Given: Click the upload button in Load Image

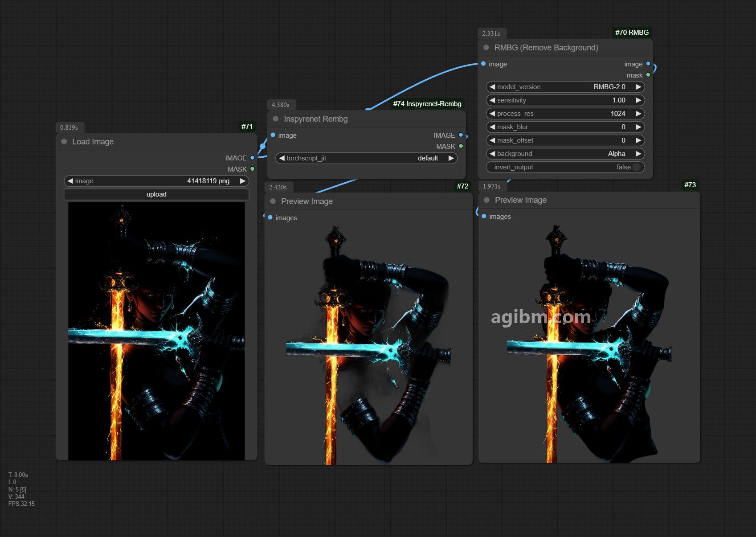Looking at the screenshot, I should [156, 194].
